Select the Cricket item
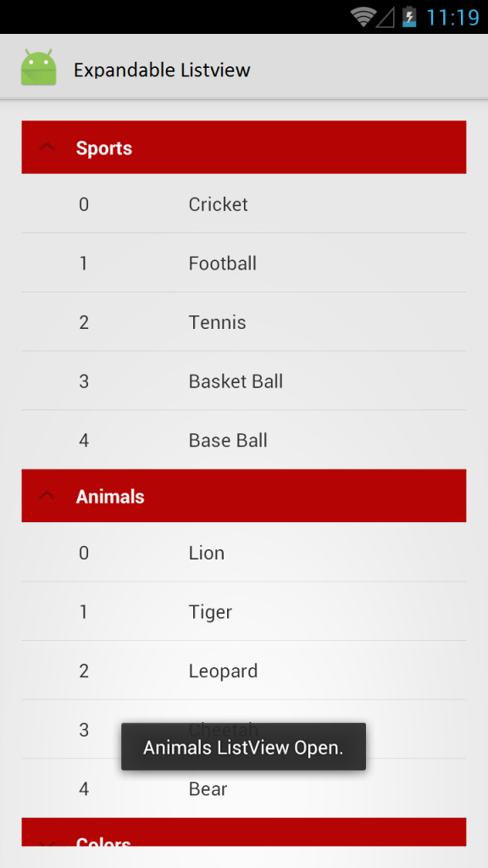The width and height of the screenshot is (488, 868). click(x=244, y=203)
